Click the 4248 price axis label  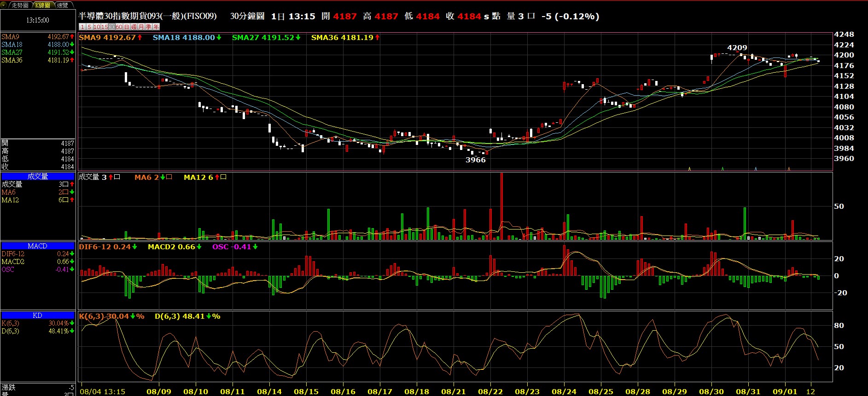click(x=844, y=34)
